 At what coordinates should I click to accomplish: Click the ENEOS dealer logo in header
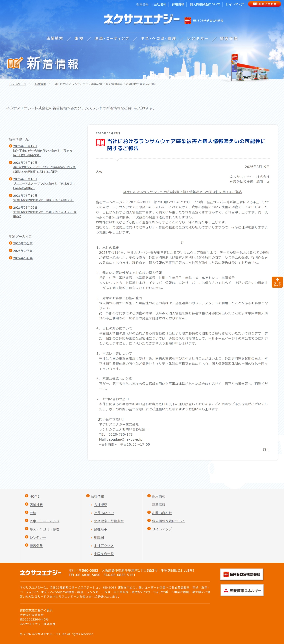click(x=204, y=21)
